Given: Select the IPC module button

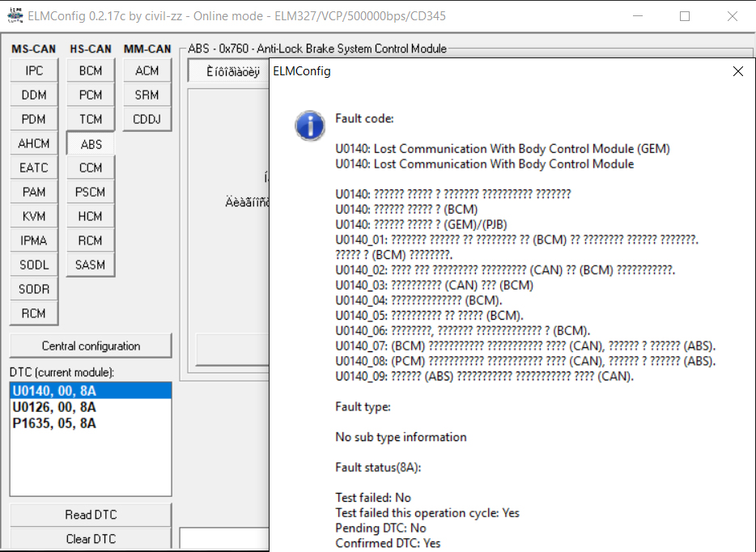Looking at the screenshot, I should 34,70.
